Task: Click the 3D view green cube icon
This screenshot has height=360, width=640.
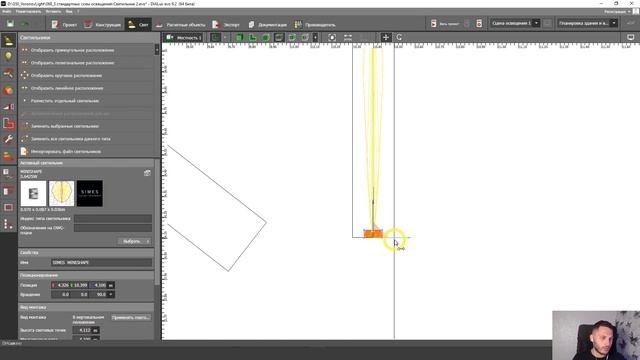Action: 239,38
